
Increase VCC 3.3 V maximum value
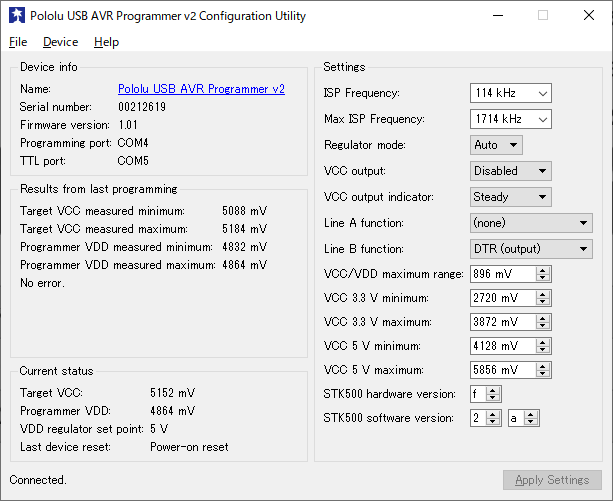pyautogui.click(x=543, y=318)
